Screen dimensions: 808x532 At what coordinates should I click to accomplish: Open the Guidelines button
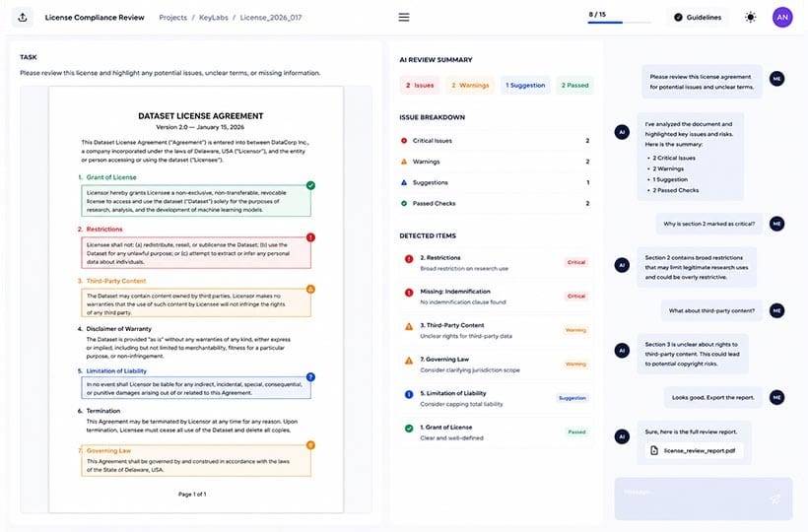(698, 18)
